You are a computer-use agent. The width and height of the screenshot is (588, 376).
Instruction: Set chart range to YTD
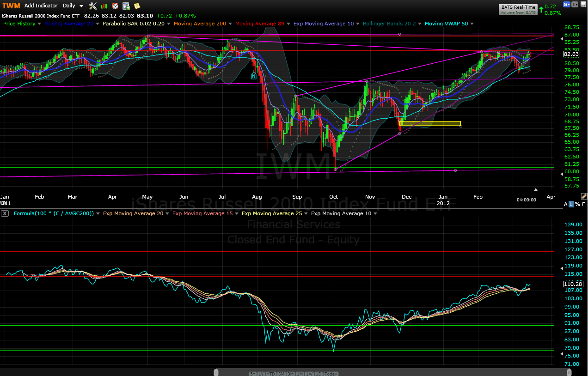point(271,374)
